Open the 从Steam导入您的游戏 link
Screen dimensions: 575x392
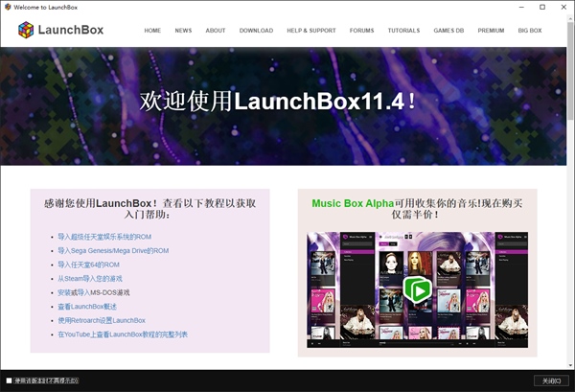[90, 279]
